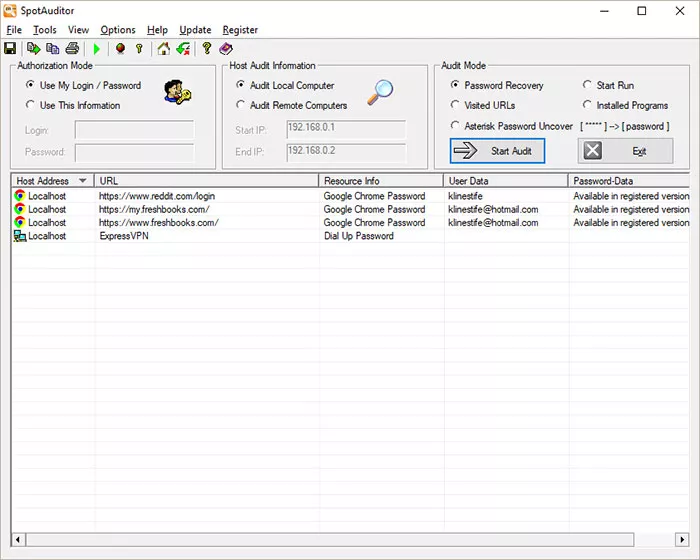Click the green play start icon
Screen dimensions: 700x560
click(x=96, y=49)
